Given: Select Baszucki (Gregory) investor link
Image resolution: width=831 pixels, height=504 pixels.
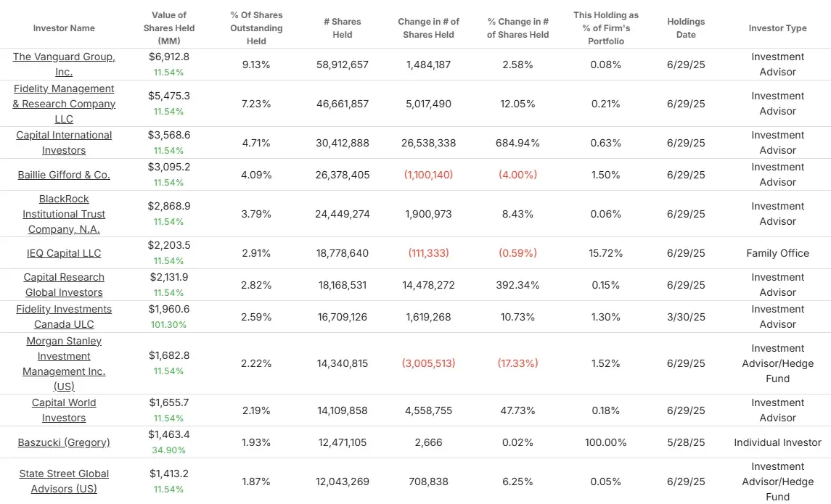Looking at the screenshot, I should [x=64, y=442].
